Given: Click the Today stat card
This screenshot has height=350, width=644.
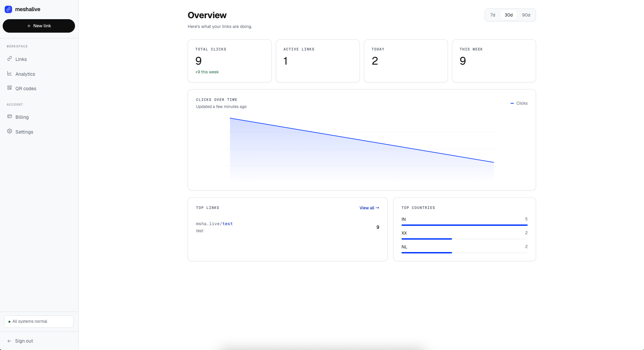Looking at the screenshot, I should click(x=406, y=61).
